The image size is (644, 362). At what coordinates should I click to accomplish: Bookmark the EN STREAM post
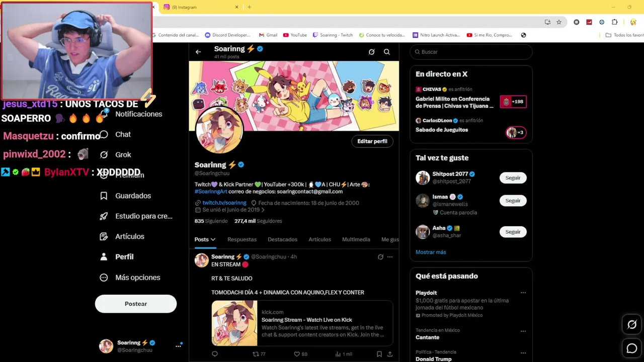point(379,354)
